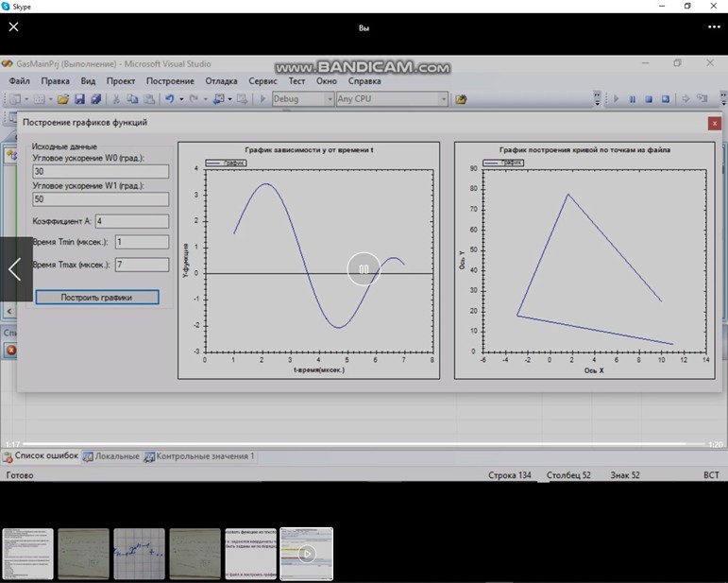Click the Paste toolbar icon
Image resolution: width=728 pixels, height=583 pixels.
(x=149, y=99)
